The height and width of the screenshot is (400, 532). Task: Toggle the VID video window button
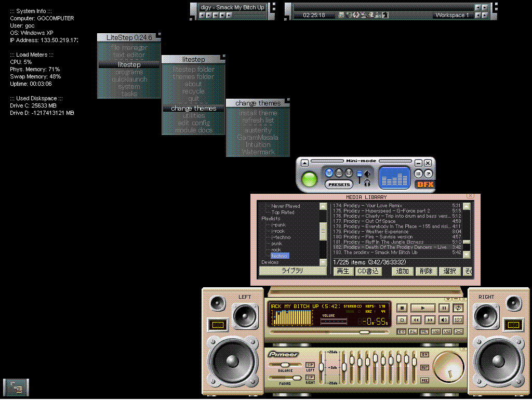pos(436,331)
